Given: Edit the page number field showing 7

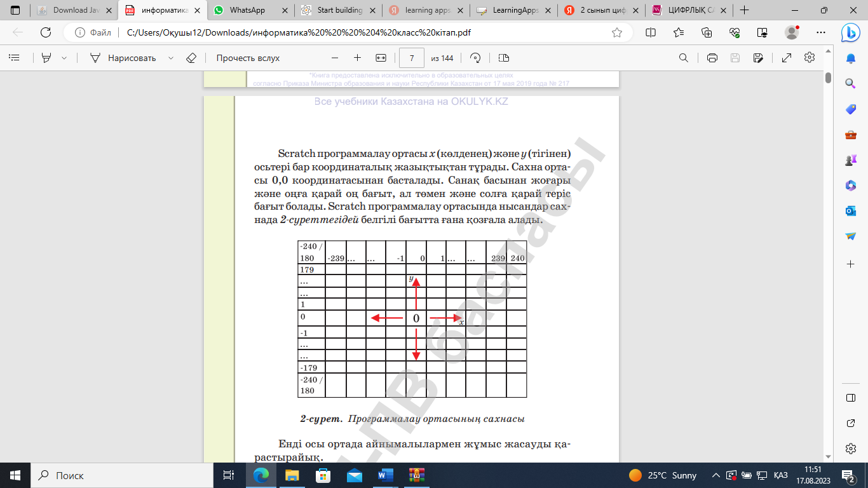Looking at the screenshot, I should (x=412, y=58).
